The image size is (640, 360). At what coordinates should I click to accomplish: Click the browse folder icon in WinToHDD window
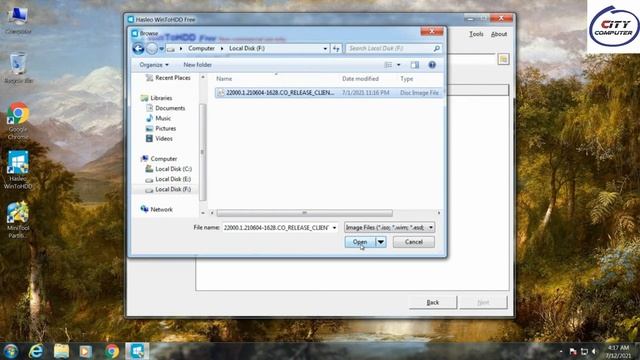click(x=503, y=59)
